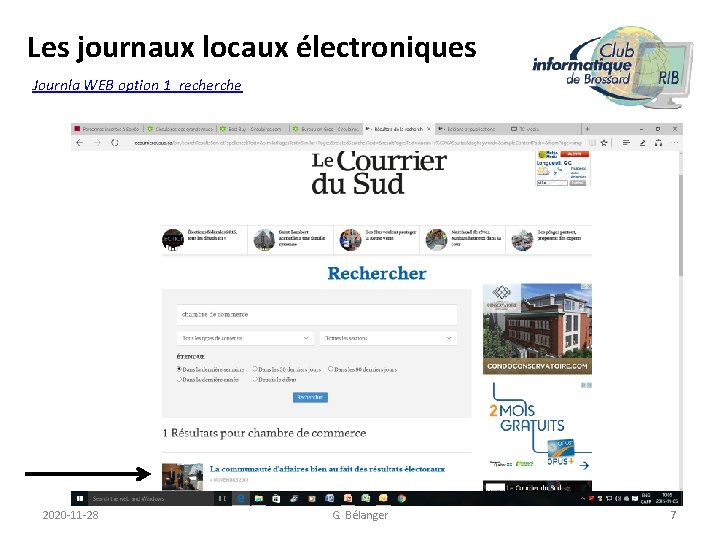
Task: Open 'Journla WEB option 1 recherche' slide link
Action: pyautogui.click(x=137, y=85)
